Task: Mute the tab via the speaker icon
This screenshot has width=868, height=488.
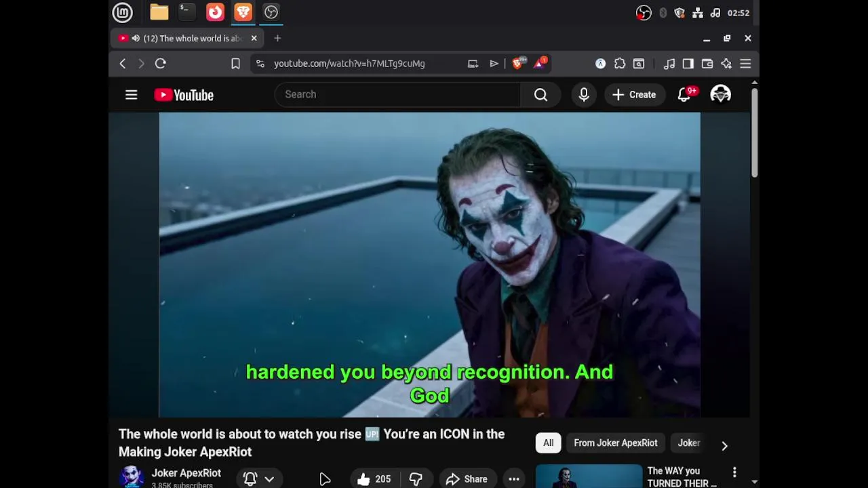Action: click(x=136, y=38)
